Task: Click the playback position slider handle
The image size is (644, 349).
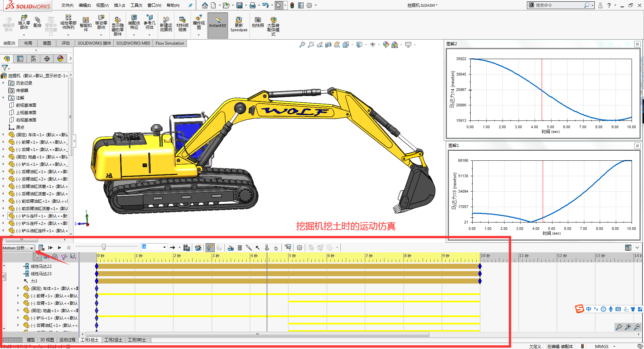Action: coord(104,247)
